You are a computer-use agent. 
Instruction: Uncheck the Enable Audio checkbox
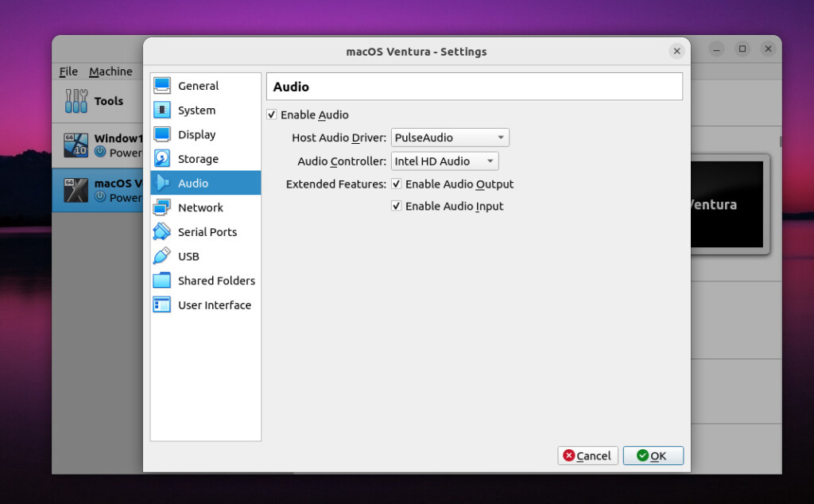click(x=272, y=115)
